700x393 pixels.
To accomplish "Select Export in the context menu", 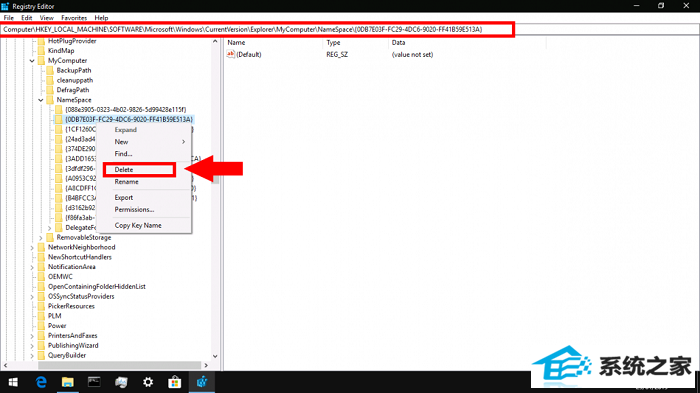I will coord(124,197).
